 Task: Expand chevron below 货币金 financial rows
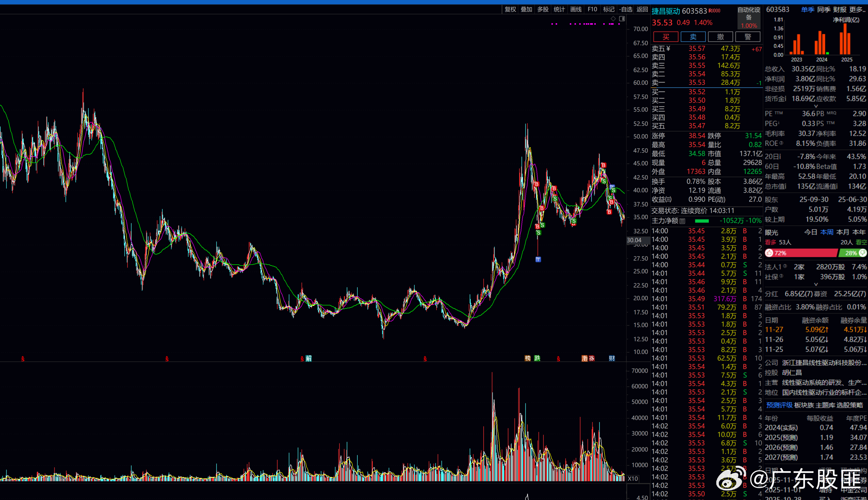coord(816,106)
